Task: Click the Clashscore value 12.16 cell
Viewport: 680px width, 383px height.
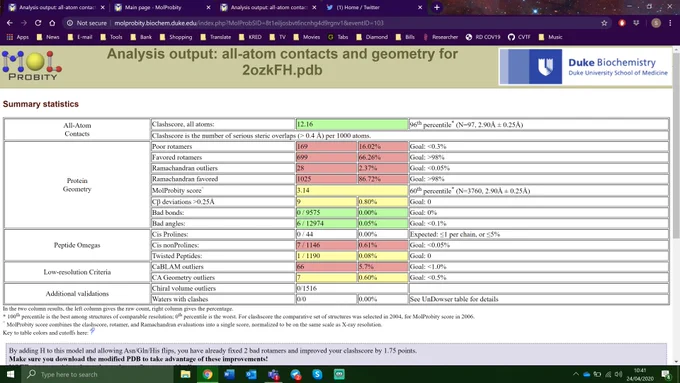Action: [x=352, y=124]
